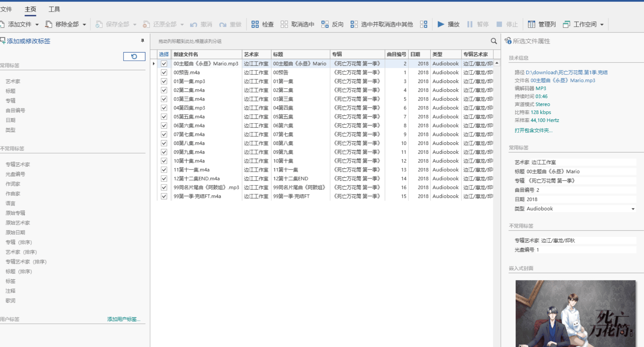Screen dimensions: 644x347
Task: Toggle checkbox for 12第十二集END.m4a
Action: [x=164, y=179]
